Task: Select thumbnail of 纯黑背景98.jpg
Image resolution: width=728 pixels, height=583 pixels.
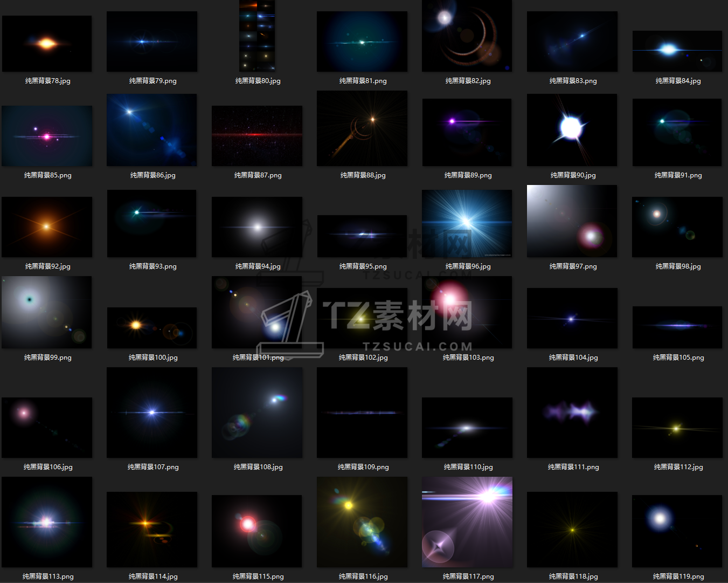Action: click(x=677, y=227)
